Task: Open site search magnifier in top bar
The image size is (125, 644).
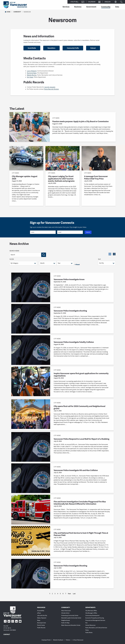Action: tap(121, 2)
